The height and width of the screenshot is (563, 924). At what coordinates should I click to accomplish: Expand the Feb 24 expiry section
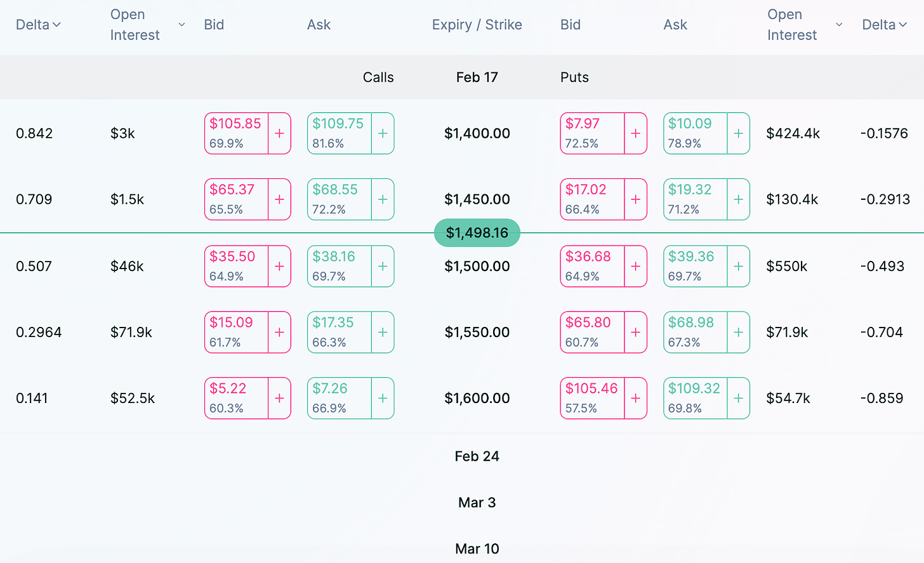coord(477,456)
